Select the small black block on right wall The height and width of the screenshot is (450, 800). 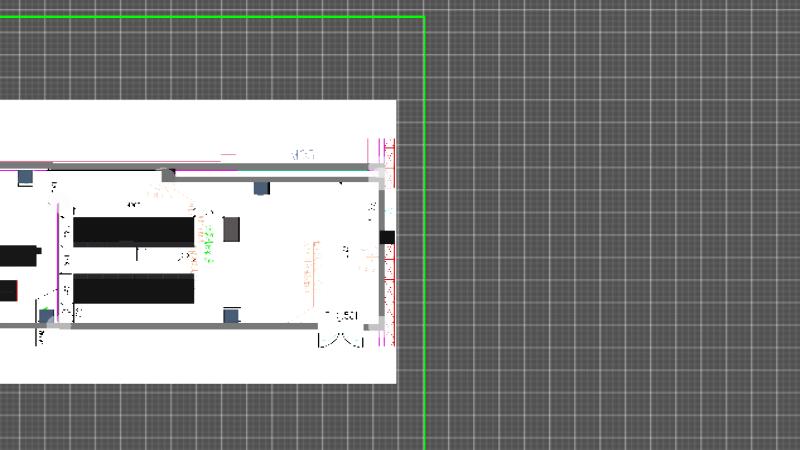[388, 237]
